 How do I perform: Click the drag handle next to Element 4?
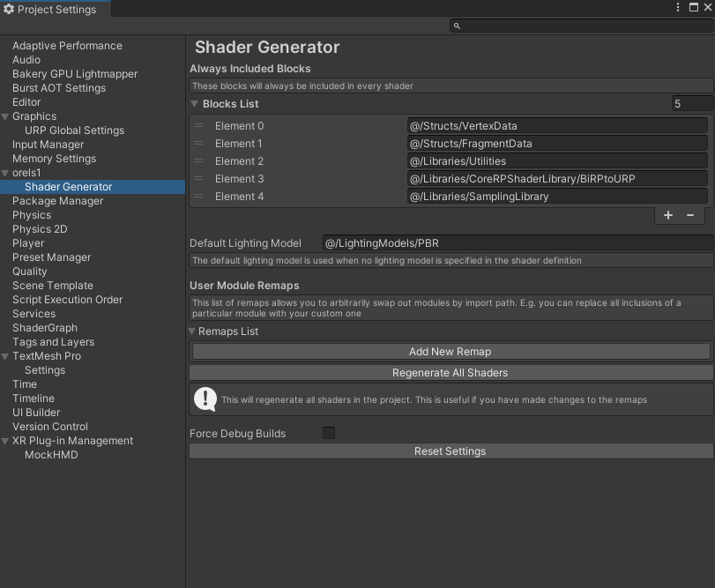[197, 197]
